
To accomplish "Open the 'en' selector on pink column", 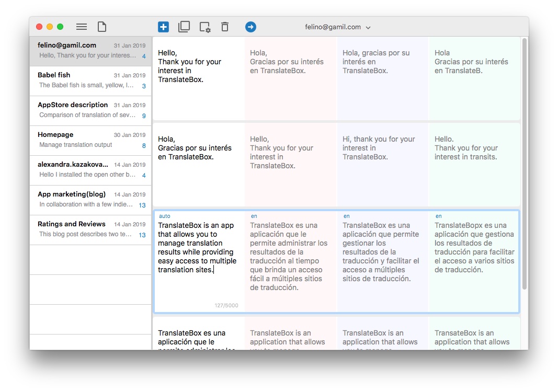I will [x=254, y=216].
